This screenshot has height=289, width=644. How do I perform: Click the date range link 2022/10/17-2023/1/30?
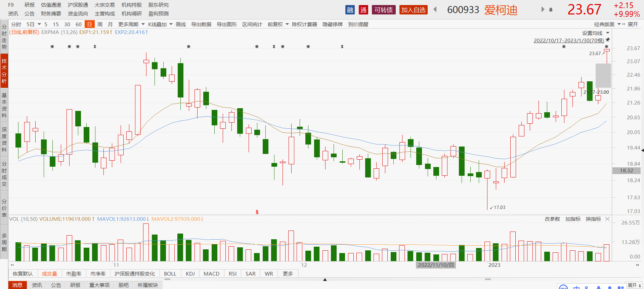pyautogui.click(x=569, y=40)
